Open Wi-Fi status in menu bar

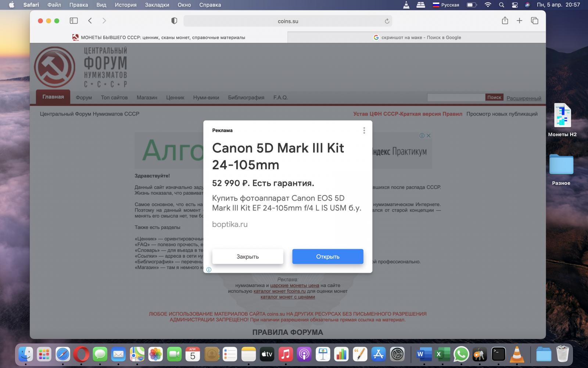point(488,5)
